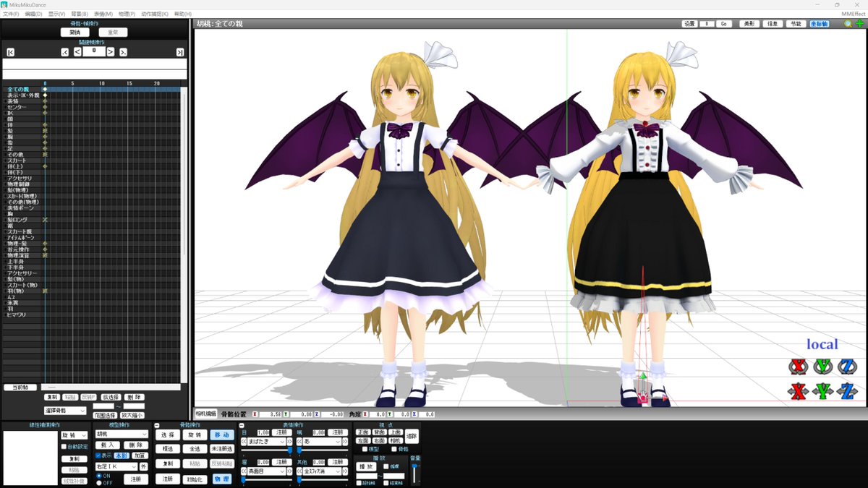Open the 物理(P) menu

click(x=127, y=14)
